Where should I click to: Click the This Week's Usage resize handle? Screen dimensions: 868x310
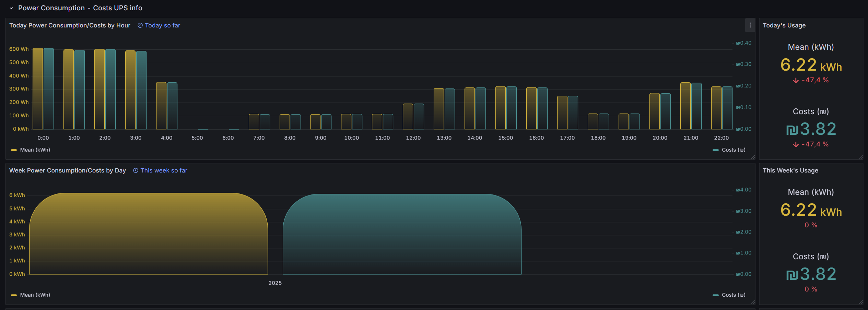(x=860, y=302)
